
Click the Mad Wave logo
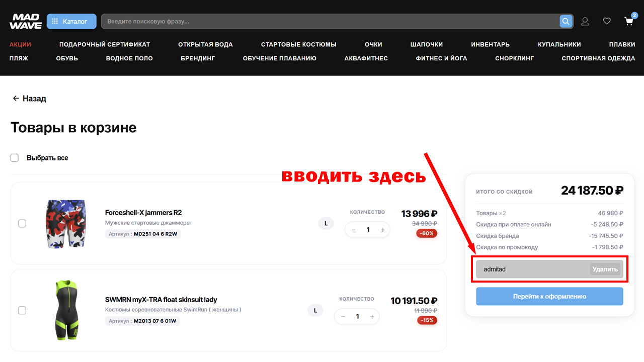point(25,22)
